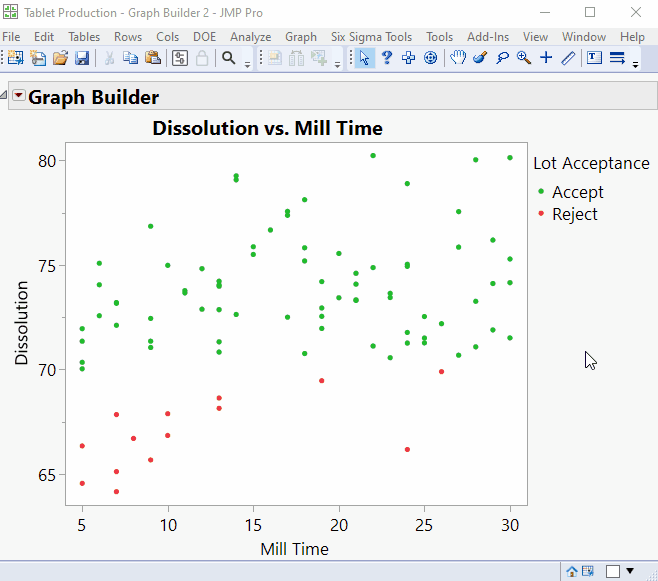Select the Arrow cursor tool
This screenshot has width=658, height=581.
click(365, 58)
